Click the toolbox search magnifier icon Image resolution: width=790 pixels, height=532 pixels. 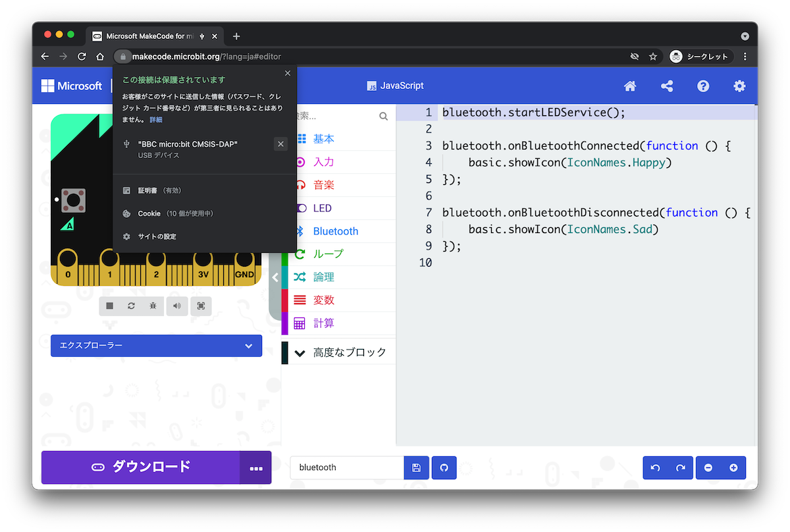384,117
